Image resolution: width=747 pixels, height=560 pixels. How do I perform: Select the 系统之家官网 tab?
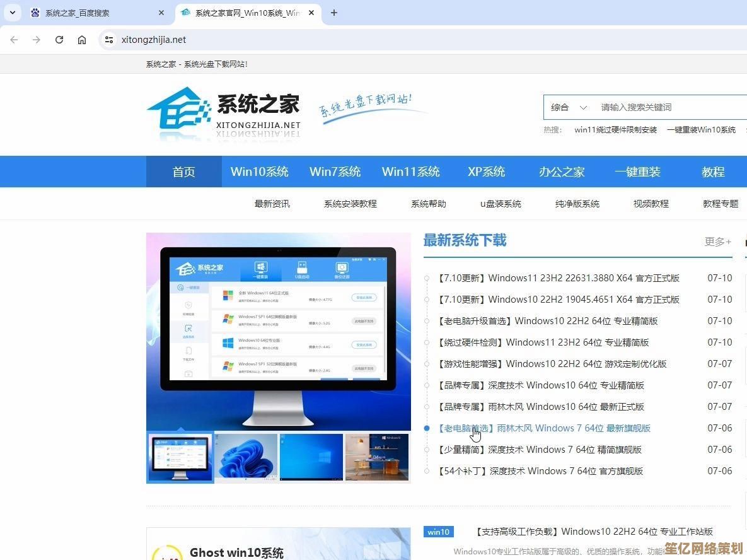tap(248, 13)
